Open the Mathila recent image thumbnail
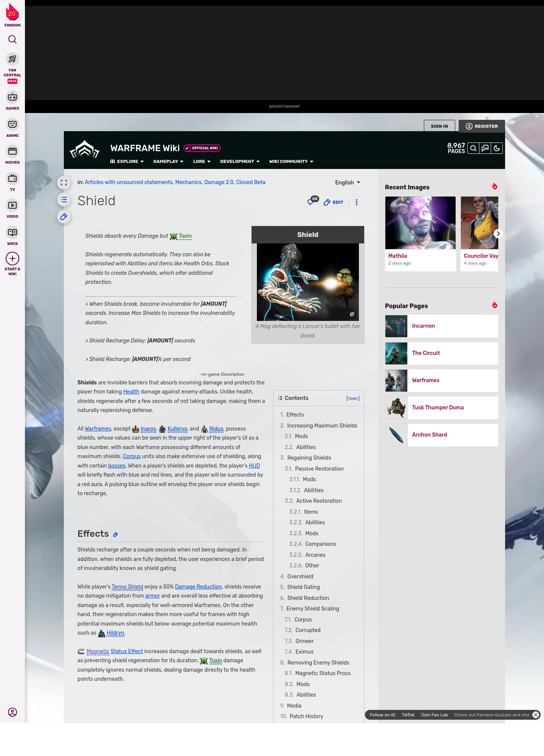 click(x=420, y=223)
